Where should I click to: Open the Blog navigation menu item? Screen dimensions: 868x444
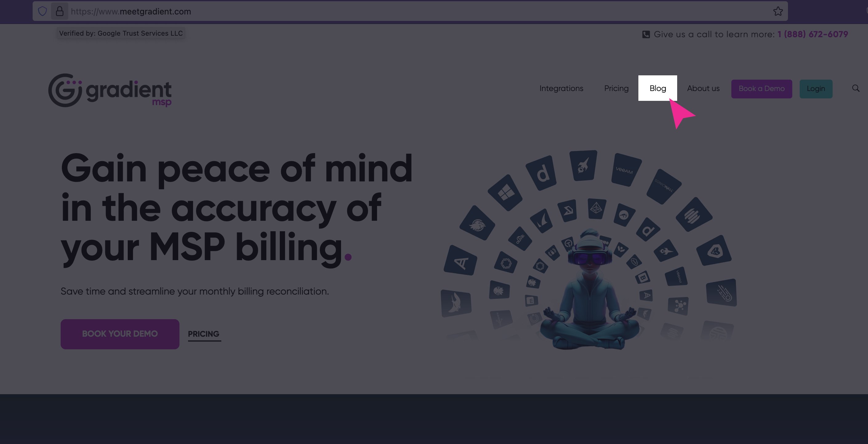tap(658, 88)
